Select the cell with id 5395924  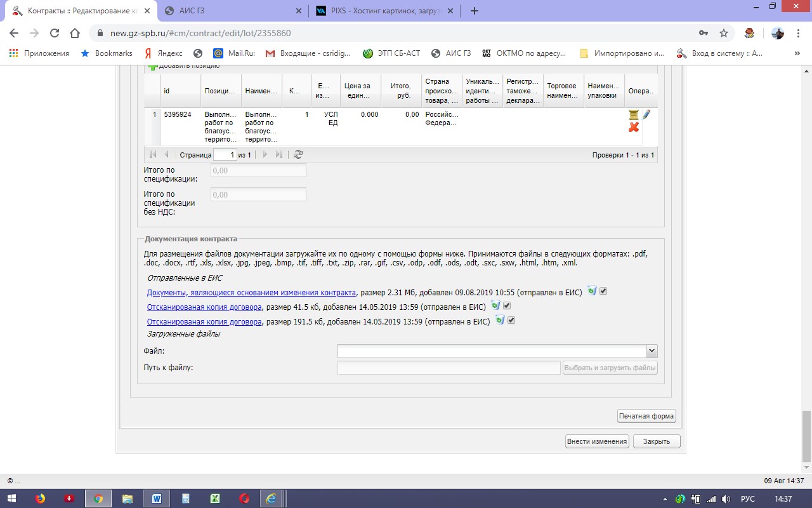point(181,126)
